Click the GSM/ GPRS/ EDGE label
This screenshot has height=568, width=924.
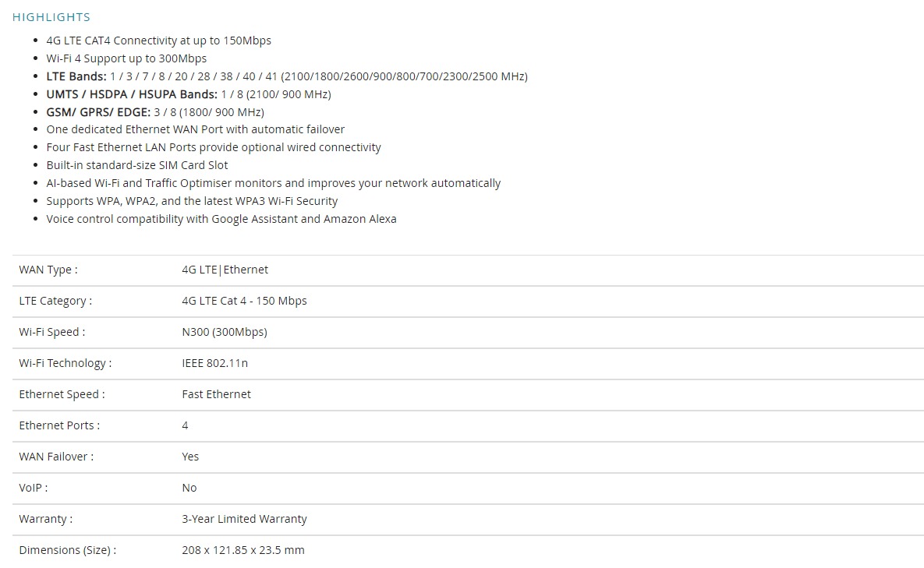(x=98, y=112)
